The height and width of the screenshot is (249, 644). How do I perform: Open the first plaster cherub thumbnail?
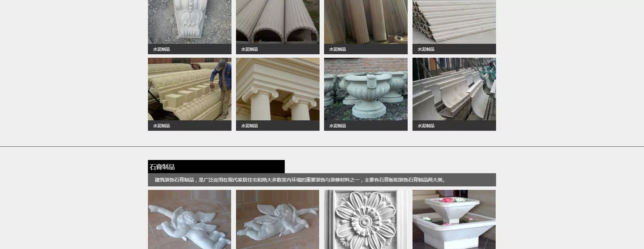pyautogui.click(x=189, y=219)
